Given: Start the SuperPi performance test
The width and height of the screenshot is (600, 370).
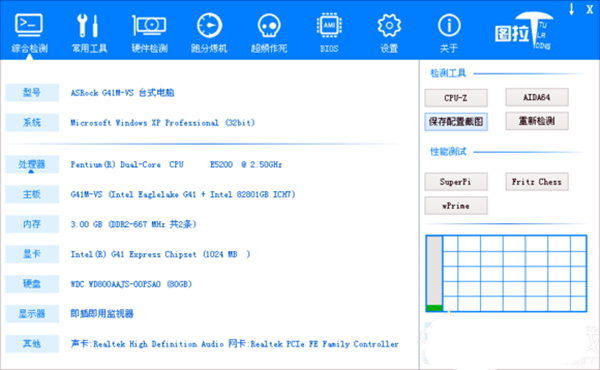Looking at the screenshot, I should coord(456,182).
